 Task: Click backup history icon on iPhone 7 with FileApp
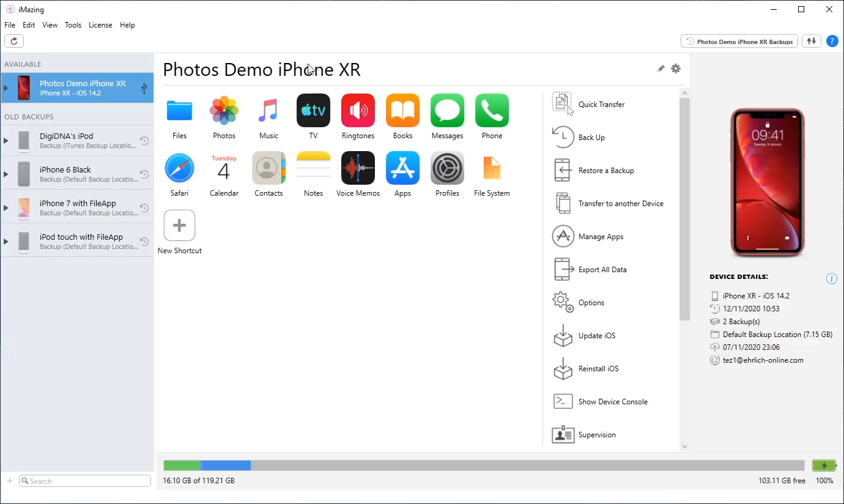tap(144, 208)
